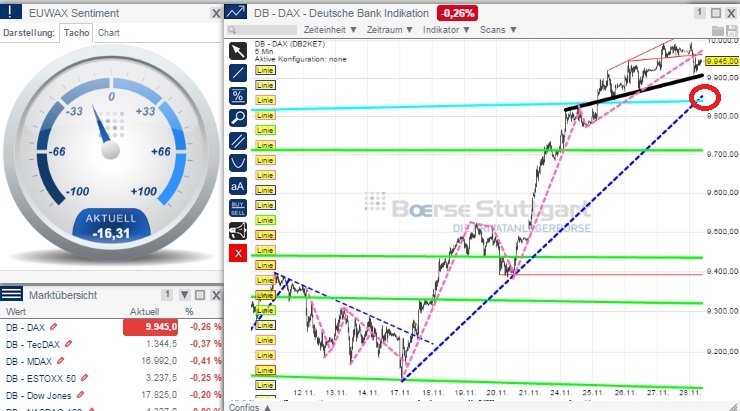740x411 pixels.
Task: Click the 3.237,5 ESTOXX value
Action: coord(161,378)
